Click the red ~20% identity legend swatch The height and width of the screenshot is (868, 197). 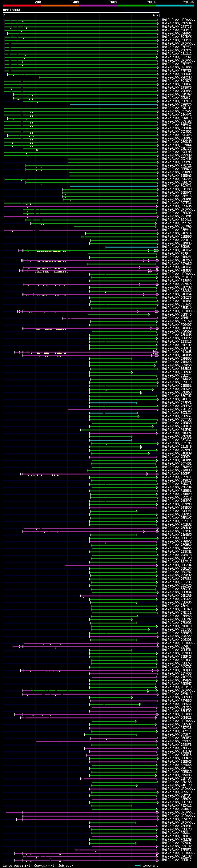tap(22, 6)
